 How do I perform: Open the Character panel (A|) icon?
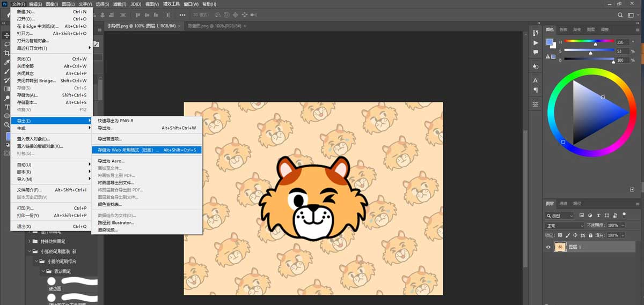pyautogui.click(x=536, y=80)
